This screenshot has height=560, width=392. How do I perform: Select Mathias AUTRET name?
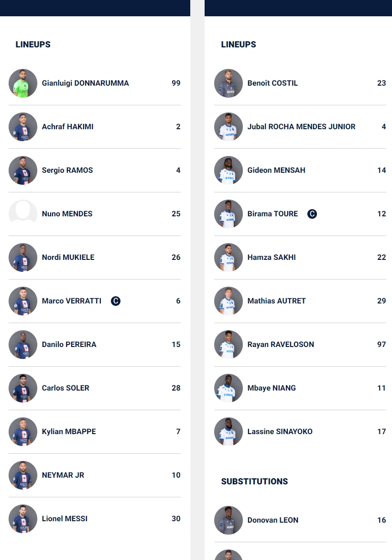(x=276, y=301)
